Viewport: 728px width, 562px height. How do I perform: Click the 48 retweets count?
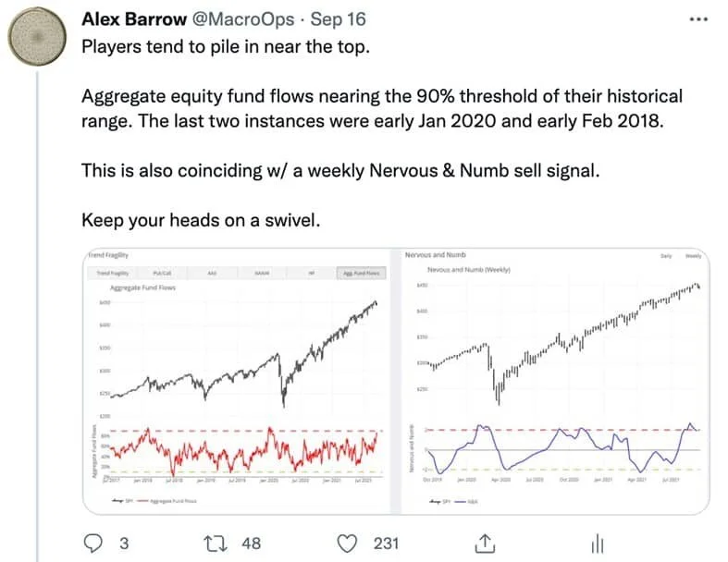(x=252, y=544)
